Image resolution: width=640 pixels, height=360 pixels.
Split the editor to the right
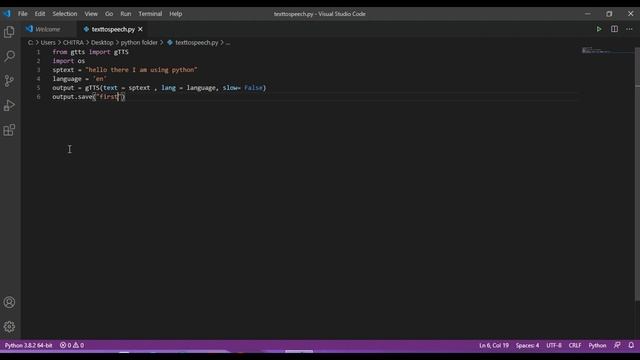(x=614, y=29)
